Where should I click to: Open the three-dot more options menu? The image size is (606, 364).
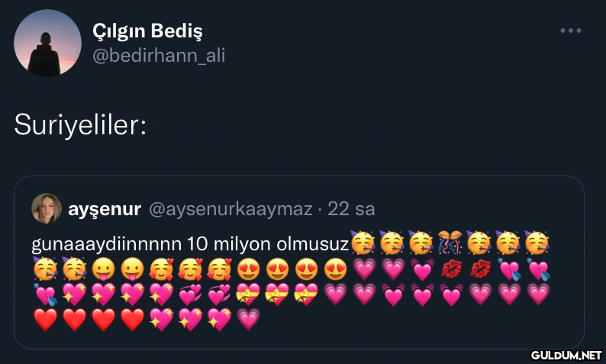coord(571,31)
